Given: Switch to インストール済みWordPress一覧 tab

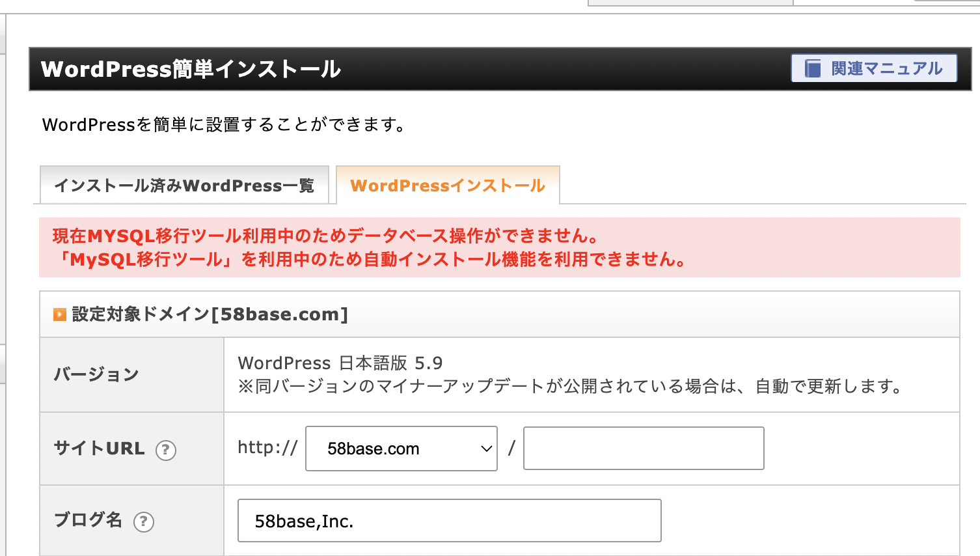Looking at the screenshot, I should tap(184, 186).
